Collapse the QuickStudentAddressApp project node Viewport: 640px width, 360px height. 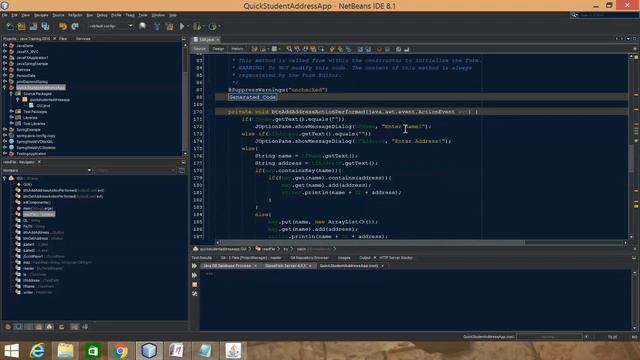point(5,88)
